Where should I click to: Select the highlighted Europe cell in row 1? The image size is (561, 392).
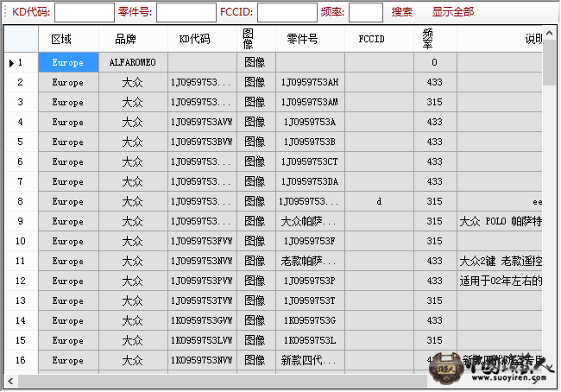pos(68,62)
